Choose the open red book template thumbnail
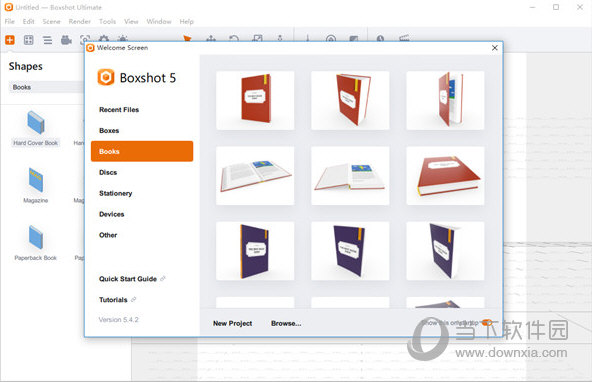592x382 pixels. [x=255, y=176]
